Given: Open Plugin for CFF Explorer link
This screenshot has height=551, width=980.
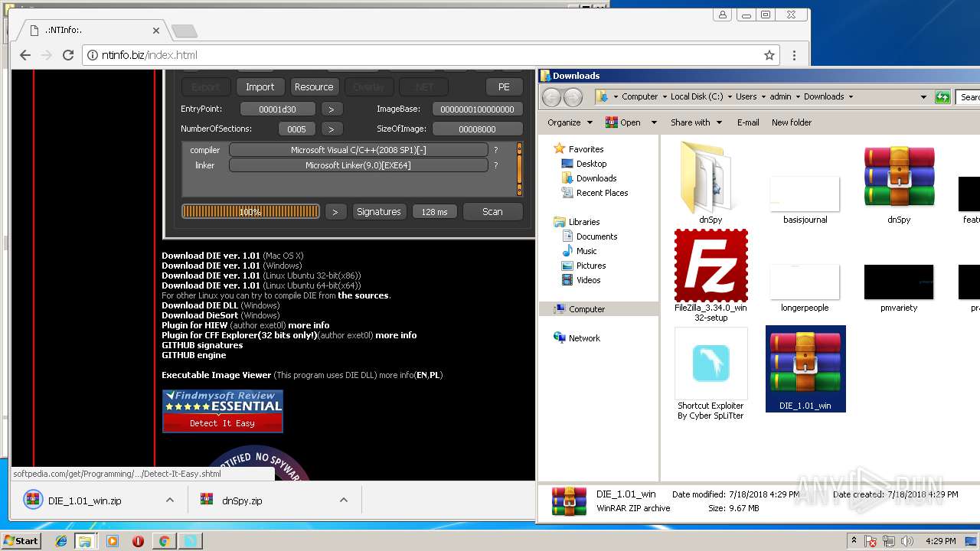Looking at the screenshot, I should pos(239,335).
